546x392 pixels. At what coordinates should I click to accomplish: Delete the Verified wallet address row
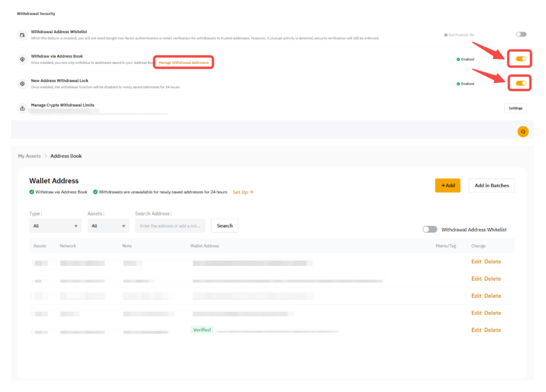493,330
